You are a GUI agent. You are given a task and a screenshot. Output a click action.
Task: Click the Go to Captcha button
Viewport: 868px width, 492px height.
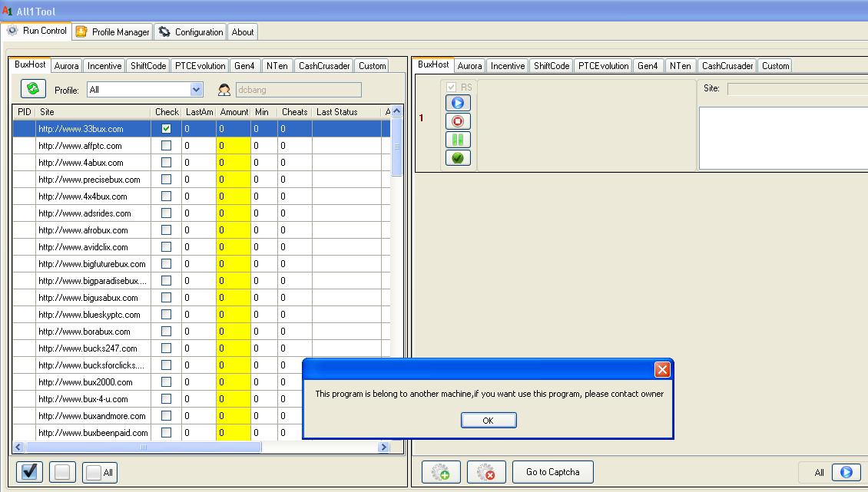pyautogui.click(x=553, y=472)
